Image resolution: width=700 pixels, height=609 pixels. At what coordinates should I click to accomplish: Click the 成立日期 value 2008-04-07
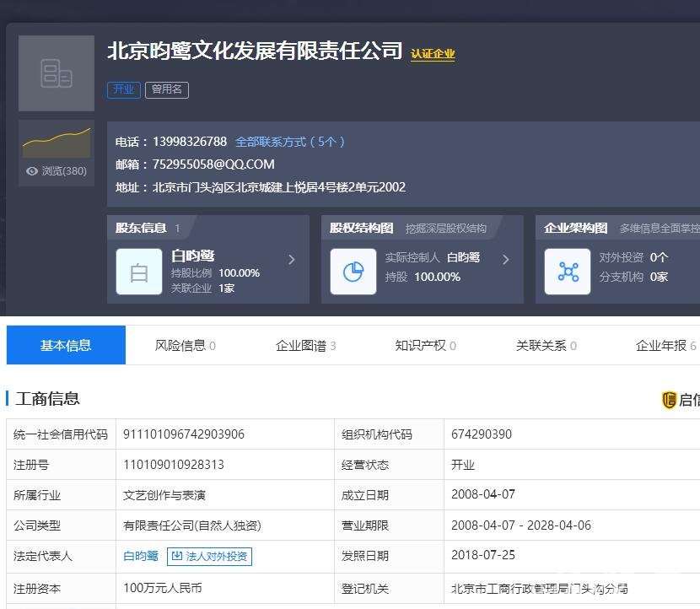point(483,494)
